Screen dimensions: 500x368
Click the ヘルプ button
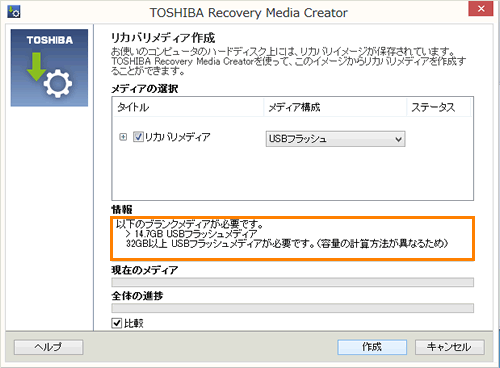[49, 347]
